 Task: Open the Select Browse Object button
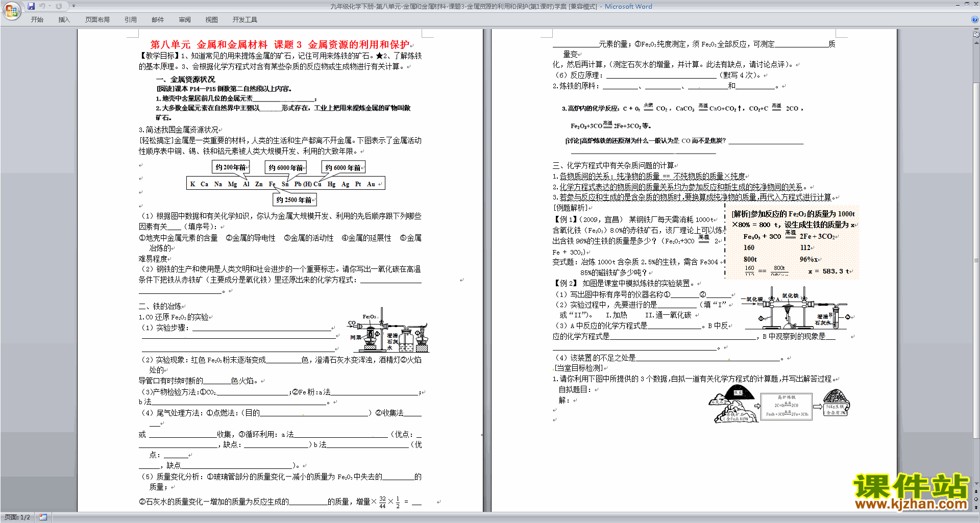[x=976, y=500]
